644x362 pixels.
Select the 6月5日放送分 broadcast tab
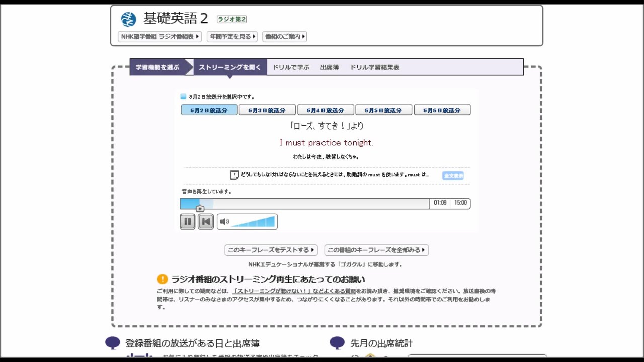click(383, 110)
